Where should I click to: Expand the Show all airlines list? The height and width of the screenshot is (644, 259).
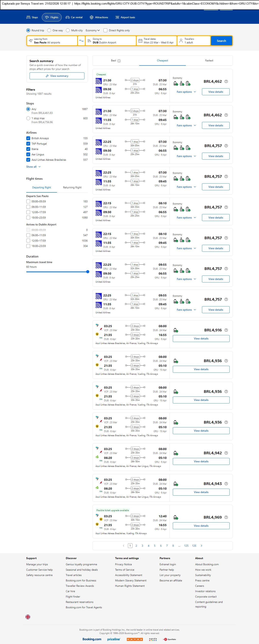tap(33, 167)
